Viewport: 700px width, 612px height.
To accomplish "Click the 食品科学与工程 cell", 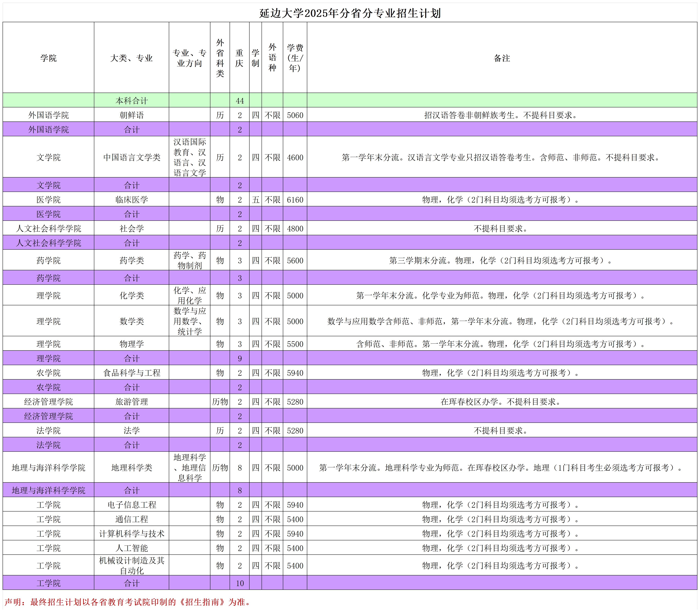I will pyautogui.click(x=131, y=372).
